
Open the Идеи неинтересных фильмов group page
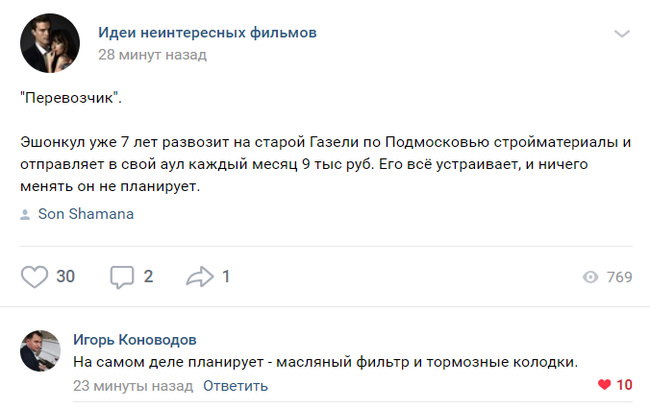point(207,33)
